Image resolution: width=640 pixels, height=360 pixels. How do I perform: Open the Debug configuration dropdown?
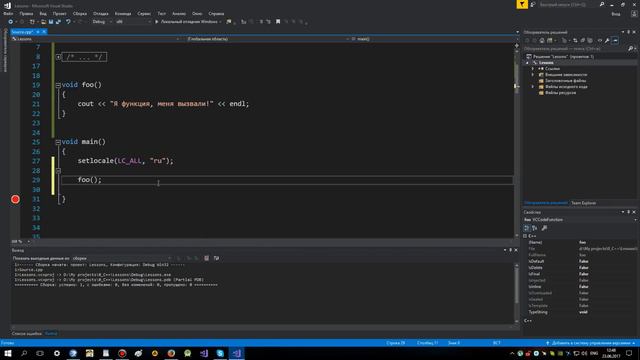point(102,22)
